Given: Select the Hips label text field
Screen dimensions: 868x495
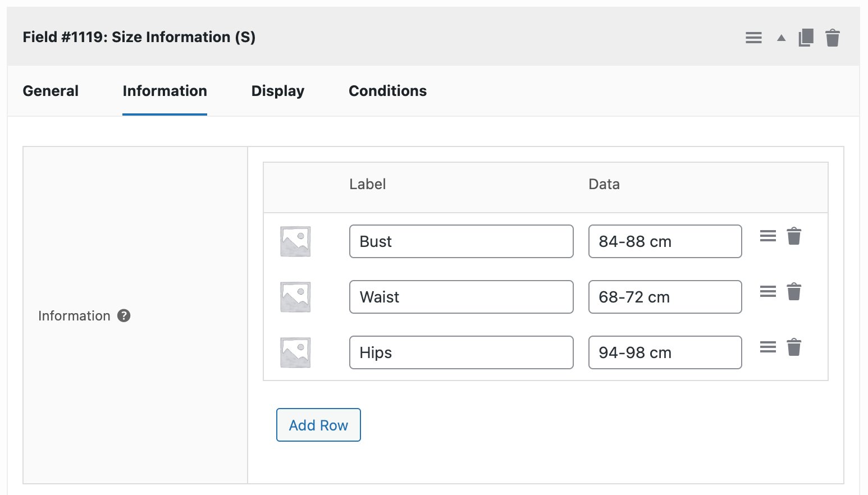Looking at the screenshot, I should [x=460, y=352].
